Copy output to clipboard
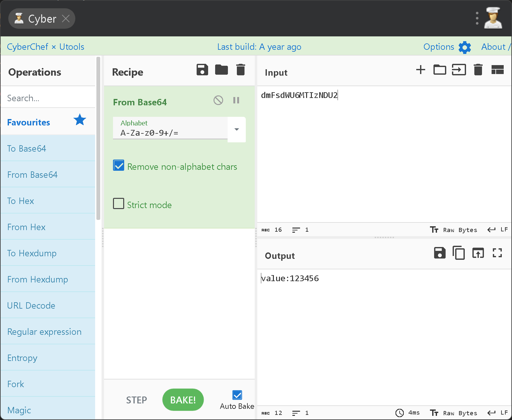 pyautogui.click(x=459, y=253)
